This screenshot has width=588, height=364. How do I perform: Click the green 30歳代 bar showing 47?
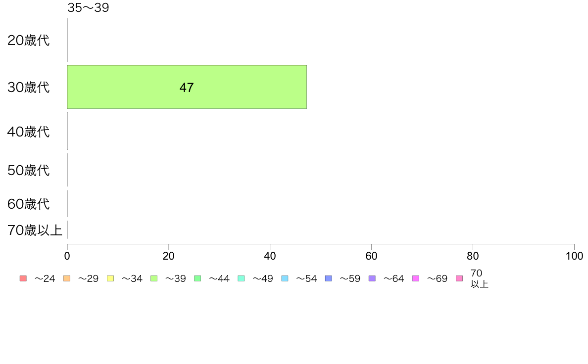coord(187,87)
